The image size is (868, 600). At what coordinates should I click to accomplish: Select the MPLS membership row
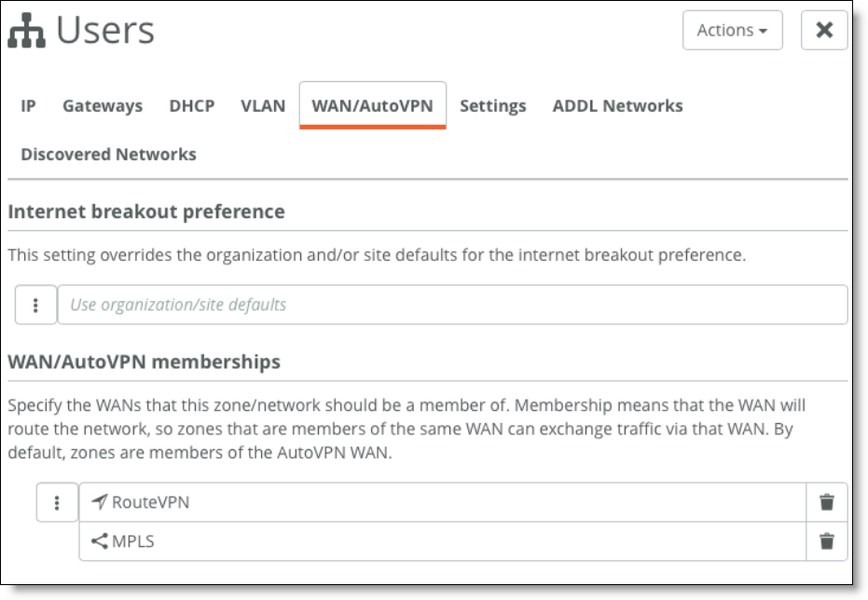coord(442,540)
